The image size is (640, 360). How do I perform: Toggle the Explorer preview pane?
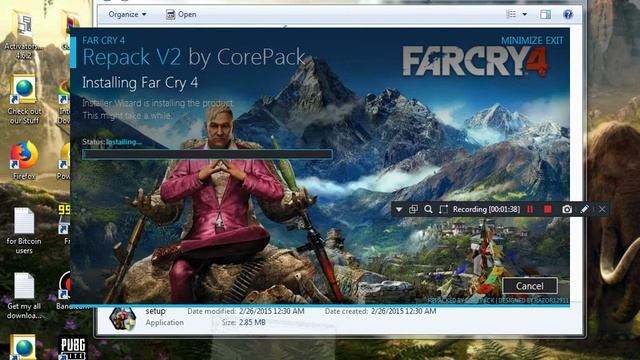pyautogui.click(x=545, y=14)
